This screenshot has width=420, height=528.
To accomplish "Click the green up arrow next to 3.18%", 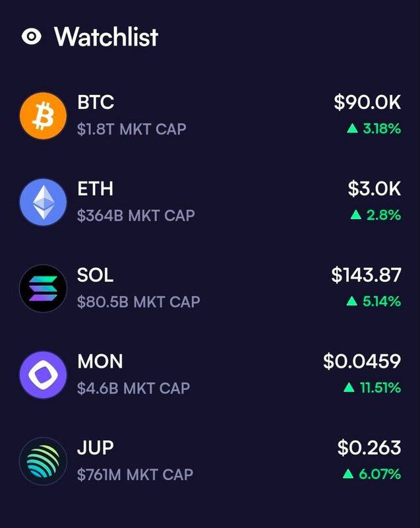I will [352, 129].
